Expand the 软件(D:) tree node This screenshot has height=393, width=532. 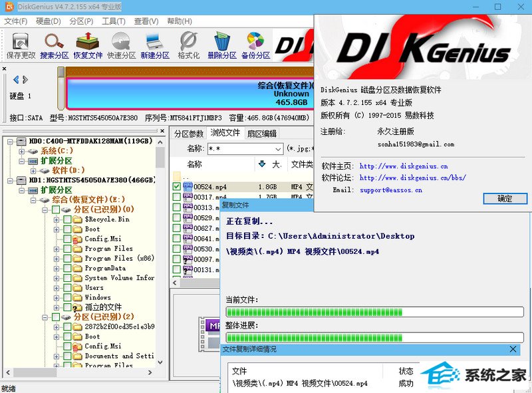pyautogui.click(x=33, y=170)
